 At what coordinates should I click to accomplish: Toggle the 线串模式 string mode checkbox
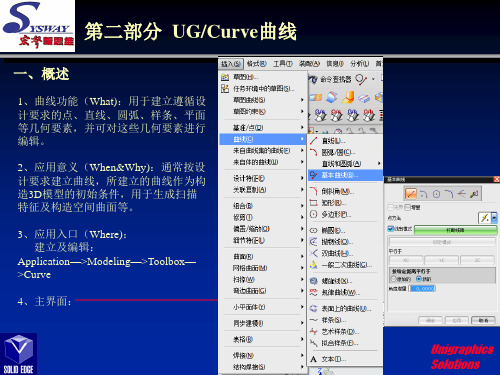tap(391, 229)
